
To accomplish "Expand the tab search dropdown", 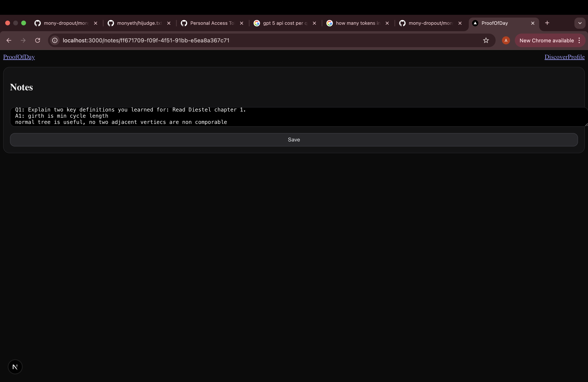I will (x=580, y=23).
